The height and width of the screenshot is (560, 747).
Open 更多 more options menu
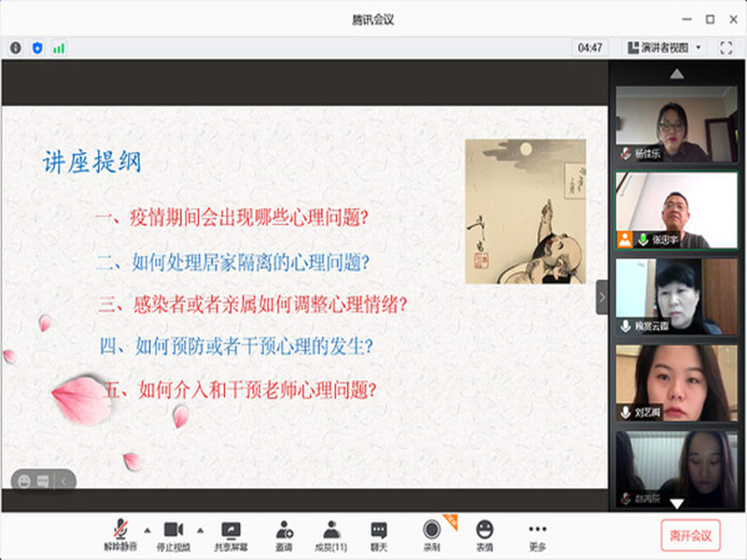coord(538,535)
